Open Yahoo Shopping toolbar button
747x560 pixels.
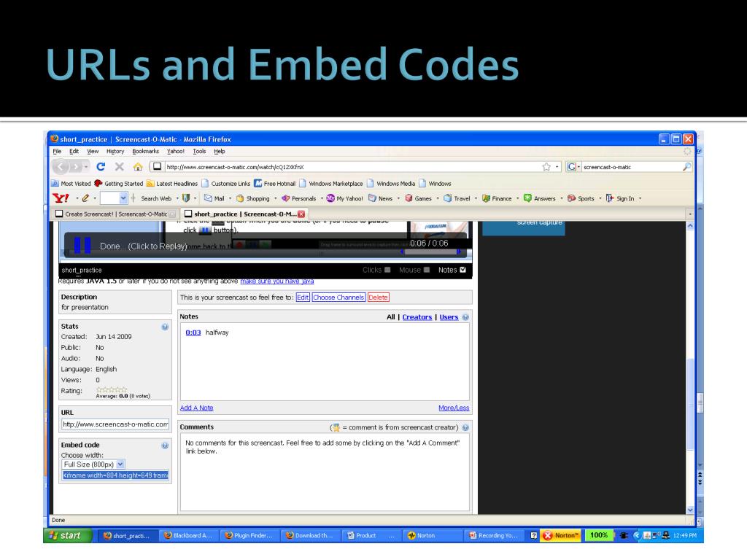pos(253,198)
